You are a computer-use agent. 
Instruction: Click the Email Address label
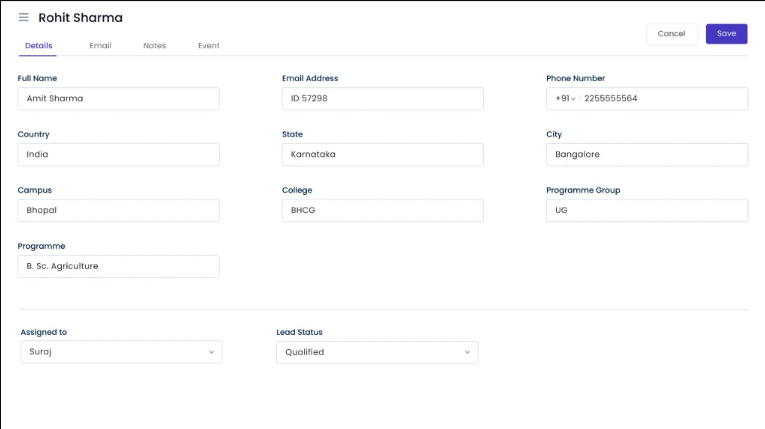point(310,78)
